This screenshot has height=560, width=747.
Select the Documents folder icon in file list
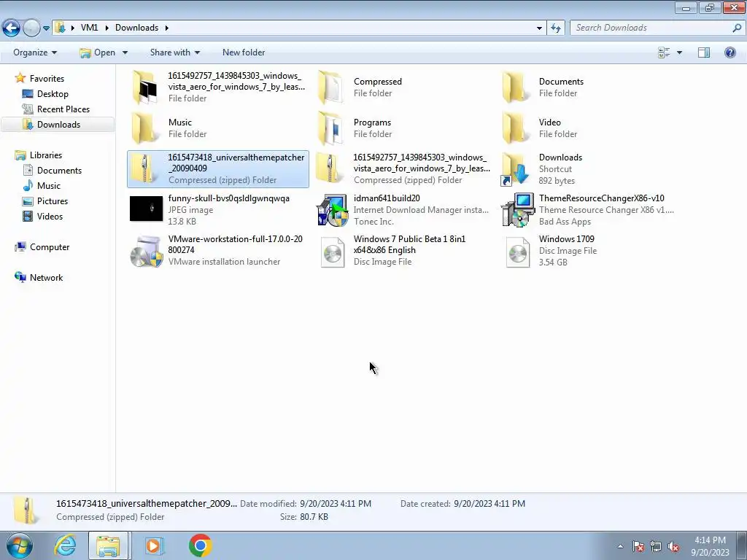pos(516,87)
